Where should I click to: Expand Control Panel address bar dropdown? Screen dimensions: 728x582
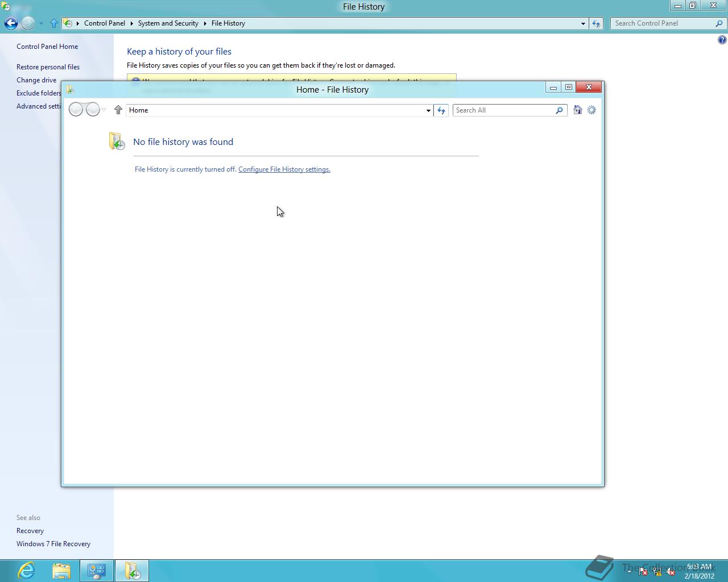coord(583,23)
